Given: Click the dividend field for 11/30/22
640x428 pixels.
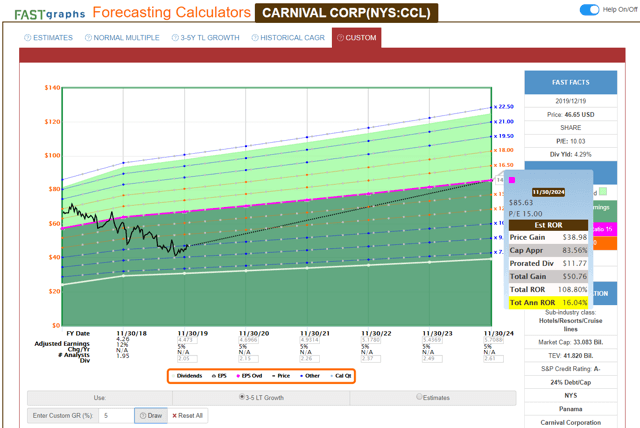Looking at the screenshot, I should [x=371, y=359].
